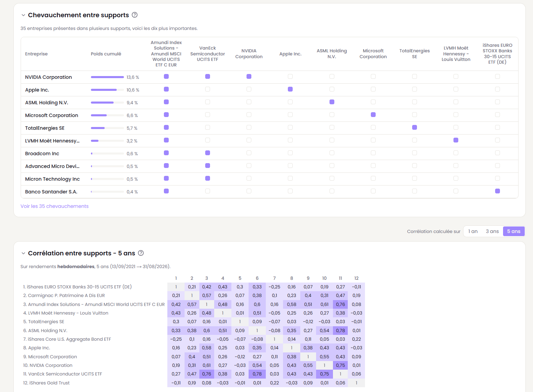
Task: Click Apple Inc. row marker under Apple Inc. column
Action: click(290, 89)
